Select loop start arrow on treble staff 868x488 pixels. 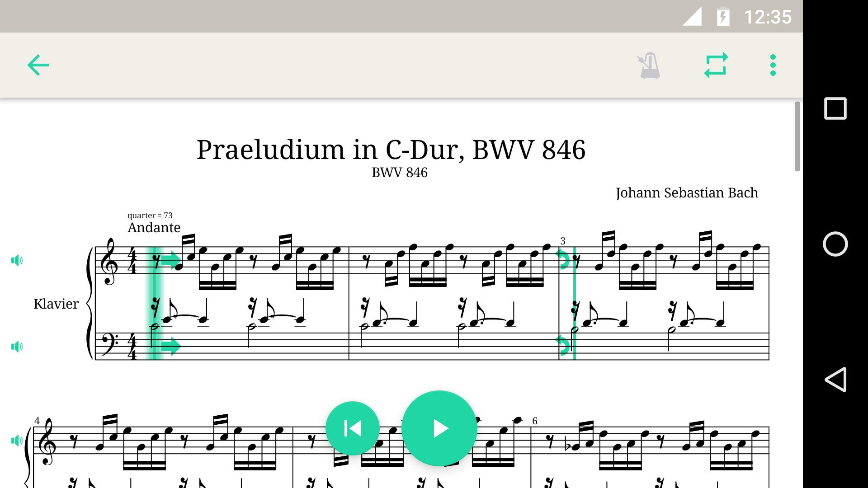(x=171, y=260)
